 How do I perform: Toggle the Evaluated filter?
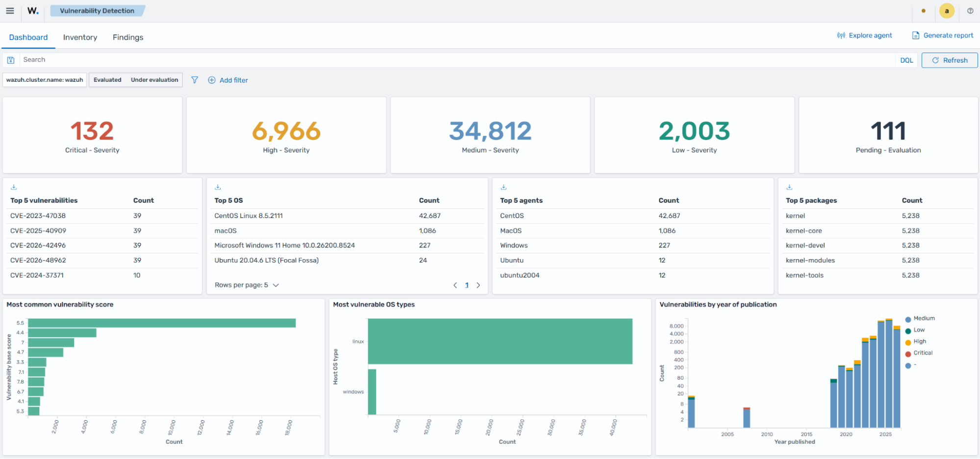[x=107, y=80]
